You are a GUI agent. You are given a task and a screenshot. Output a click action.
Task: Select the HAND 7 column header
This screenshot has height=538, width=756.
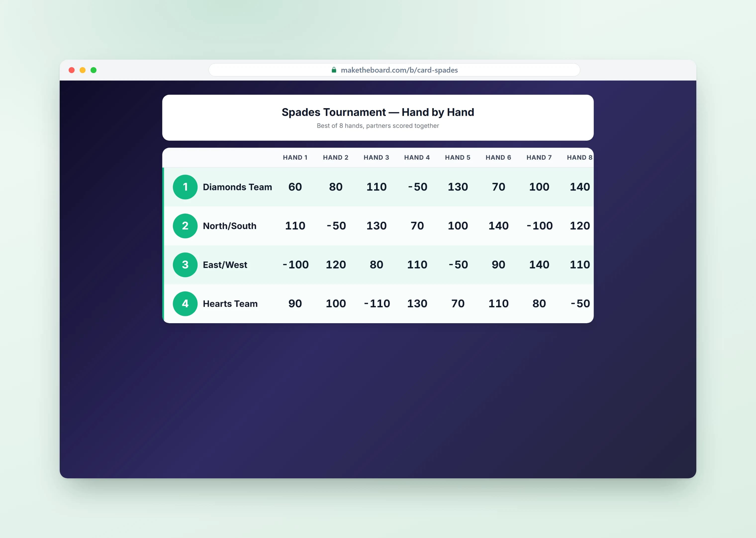tap(539, 158)
